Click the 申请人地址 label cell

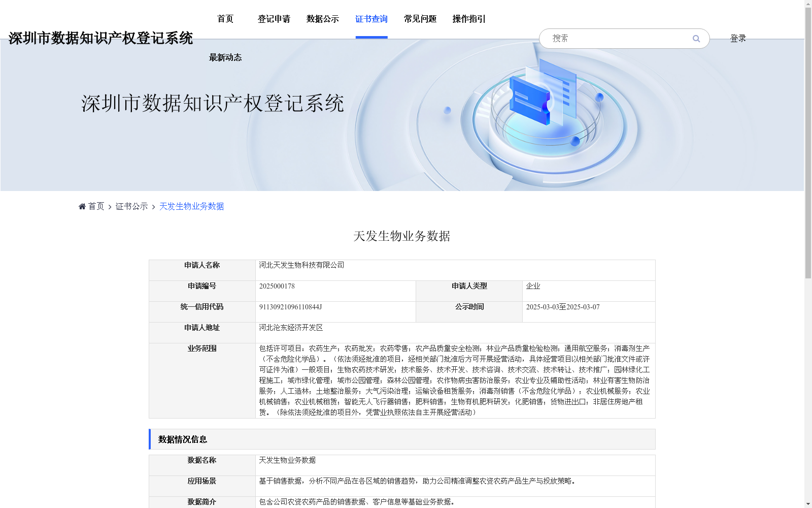click(x=202, y=333)
